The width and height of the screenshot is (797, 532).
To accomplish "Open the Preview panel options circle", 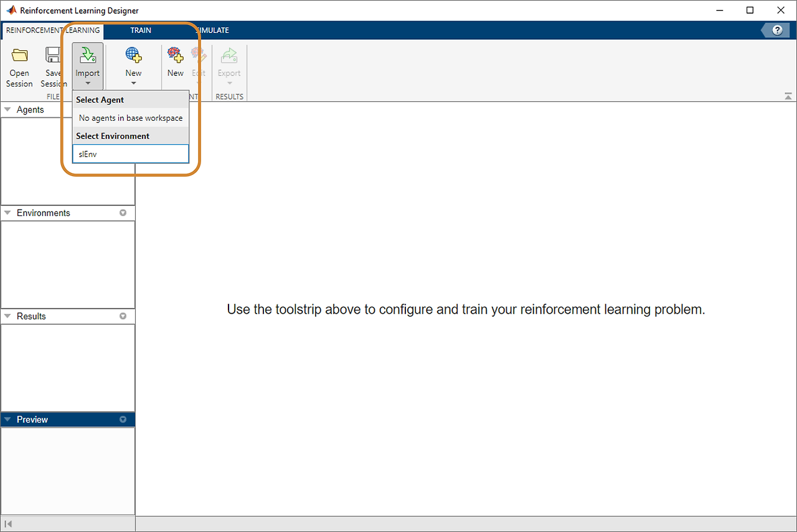I will 123,419.
